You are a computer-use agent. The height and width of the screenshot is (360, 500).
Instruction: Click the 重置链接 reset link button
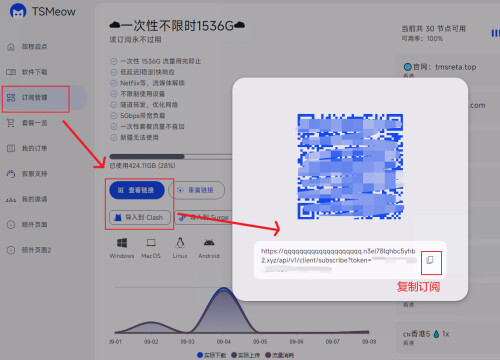pos(197,190)
